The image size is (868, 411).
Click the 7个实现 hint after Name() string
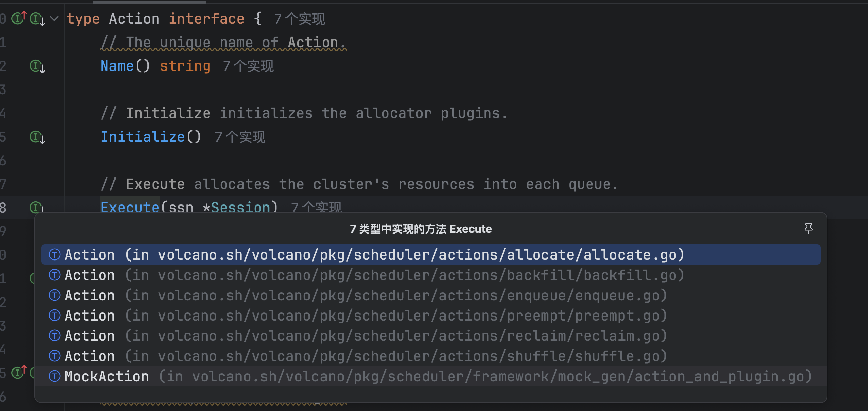pos(248,66)
